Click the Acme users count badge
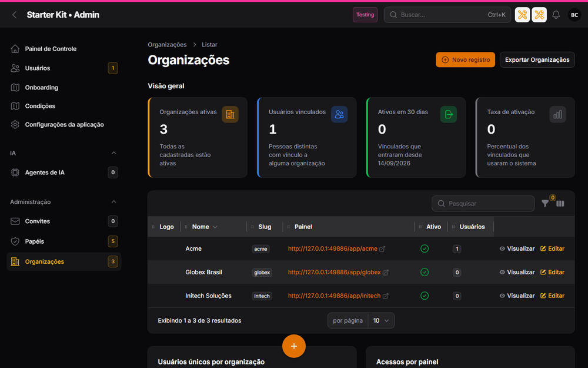The height and width of the screenshot is (368, 588). click(457, 249)
